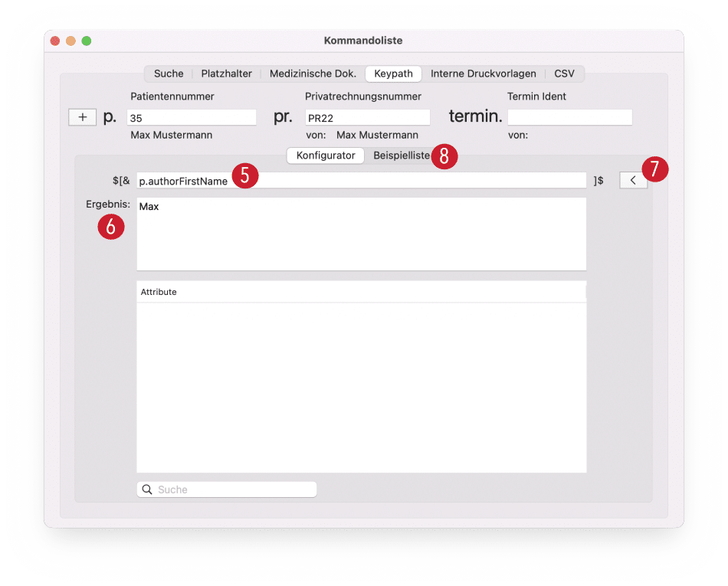Click the plus button beside the p. prefix
Screen dimensions: 728x586
coord(82,117)
